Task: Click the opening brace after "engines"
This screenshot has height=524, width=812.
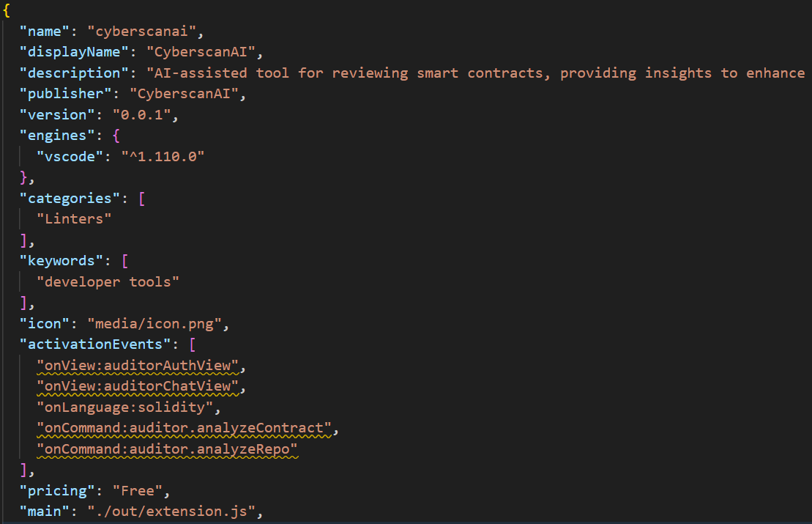Action: coord(116,136)
